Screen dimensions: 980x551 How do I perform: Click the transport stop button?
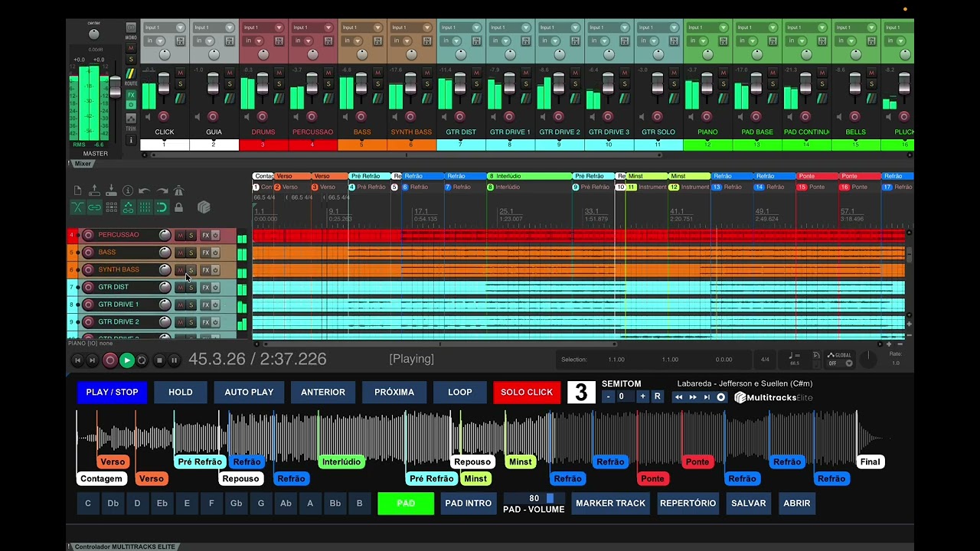(x=159, y=360)
